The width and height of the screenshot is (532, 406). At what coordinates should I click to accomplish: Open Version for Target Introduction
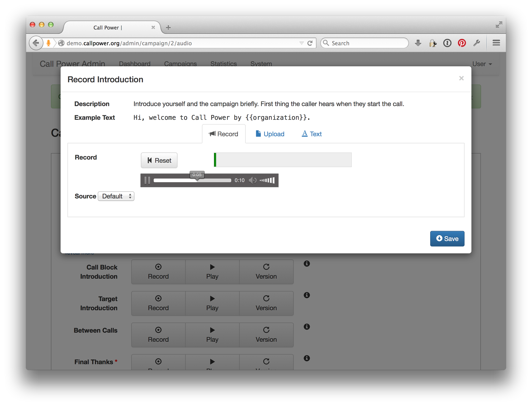tap(266, 303)
